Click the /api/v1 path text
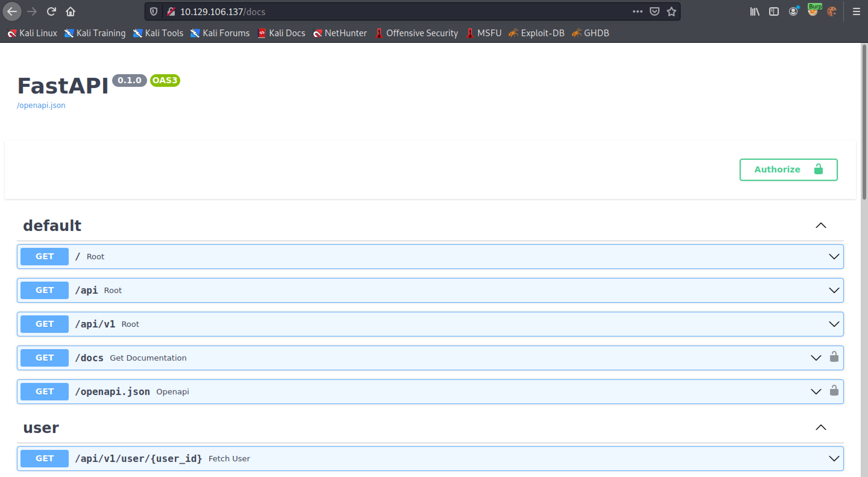This screenshot has height=477, width=868. (95, 324)
